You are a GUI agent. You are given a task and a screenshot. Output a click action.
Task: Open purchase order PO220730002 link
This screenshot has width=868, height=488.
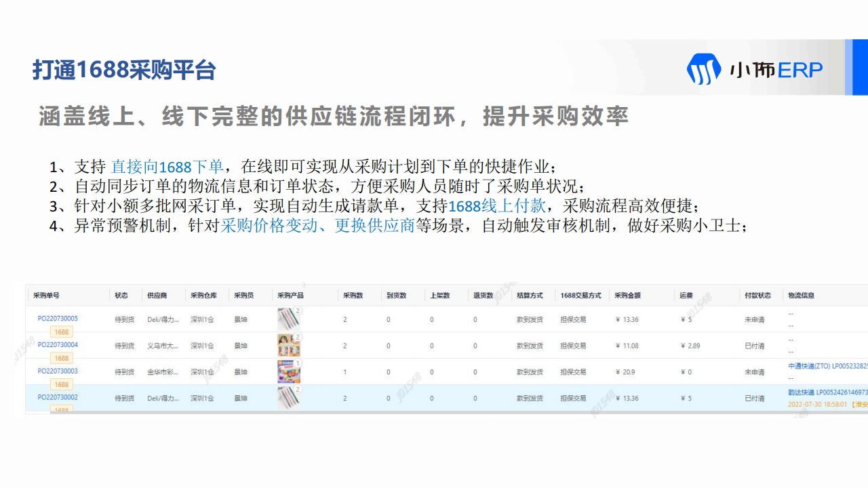pos(58,398)
